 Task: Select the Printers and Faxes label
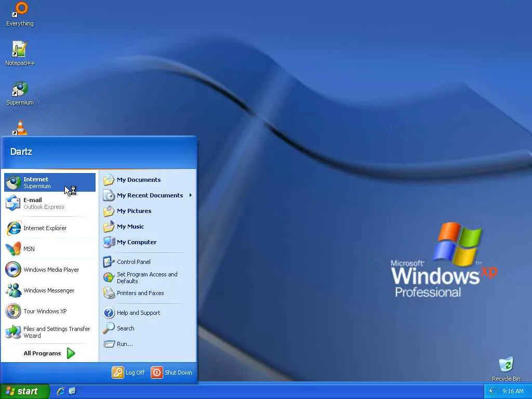[140, 293]
